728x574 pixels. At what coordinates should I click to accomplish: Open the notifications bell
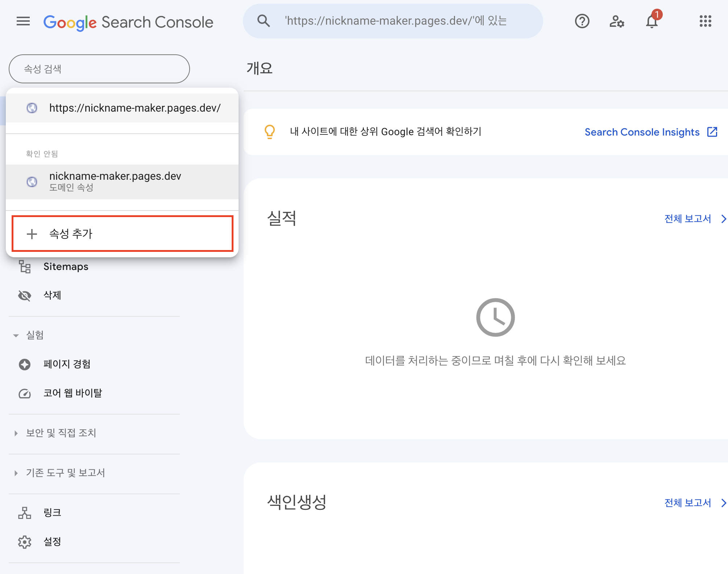652,21
